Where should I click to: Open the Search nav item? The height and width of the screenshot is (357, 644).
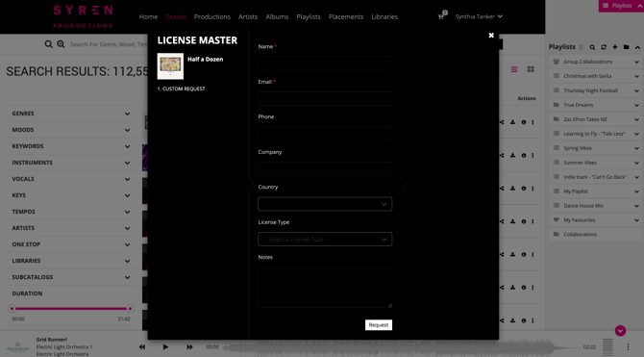click(x=176, y=17)
